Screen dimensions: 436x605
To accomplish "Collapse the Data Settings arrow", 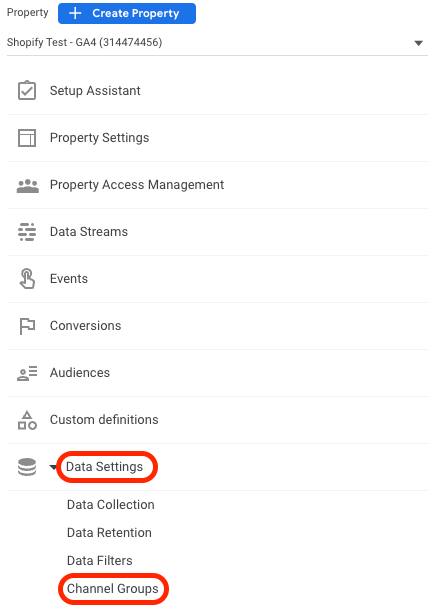I will (x=53, y=467).
